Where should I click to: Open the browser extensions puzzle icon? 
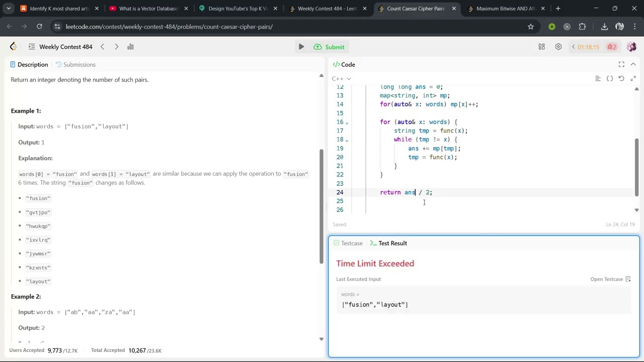[x=582, y=27]
